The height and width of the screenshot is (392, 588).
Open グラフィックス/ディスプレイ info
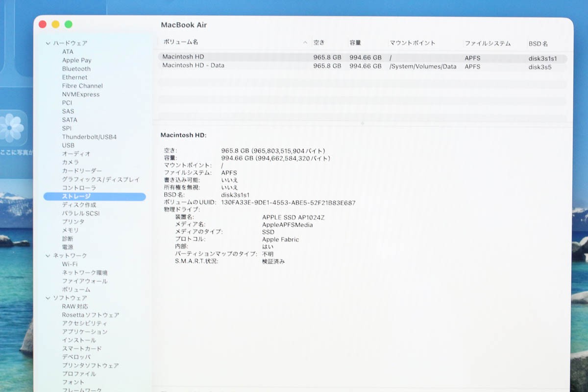click(x=100, y=179)
